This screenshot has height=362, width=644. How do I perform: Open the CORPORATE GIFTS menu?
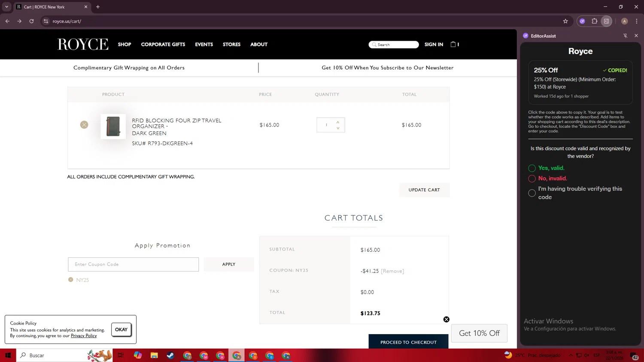(163, 44)
